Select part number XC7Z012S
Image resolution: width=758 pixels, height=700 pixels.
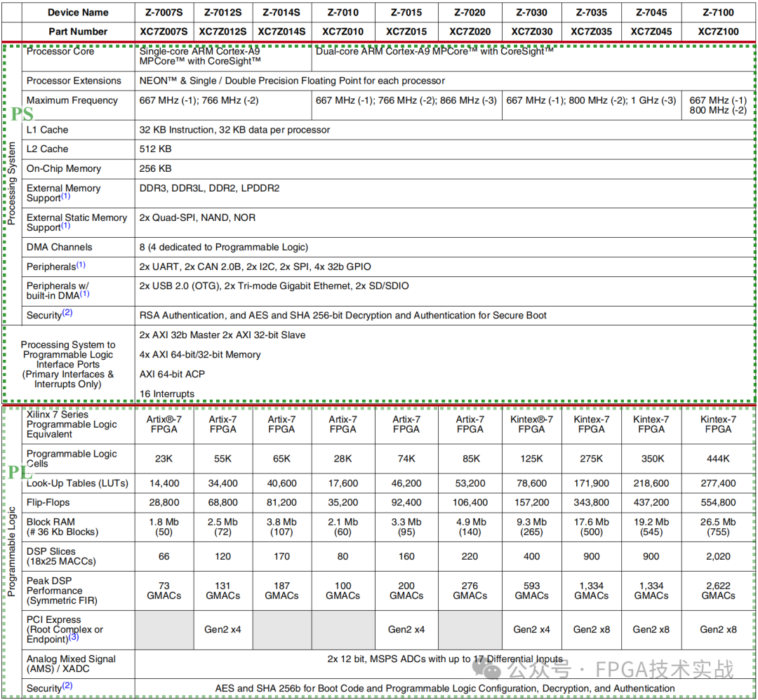(223, 32)
